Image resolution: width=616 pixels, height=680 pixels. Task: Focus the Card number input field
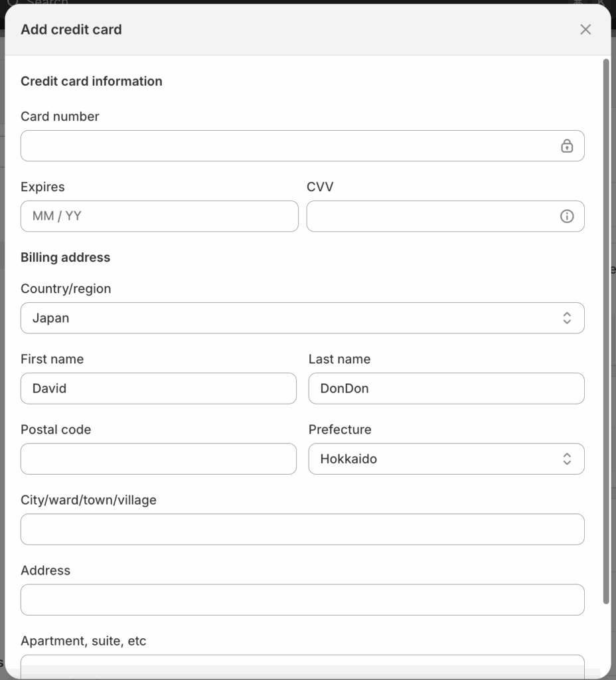285,146
